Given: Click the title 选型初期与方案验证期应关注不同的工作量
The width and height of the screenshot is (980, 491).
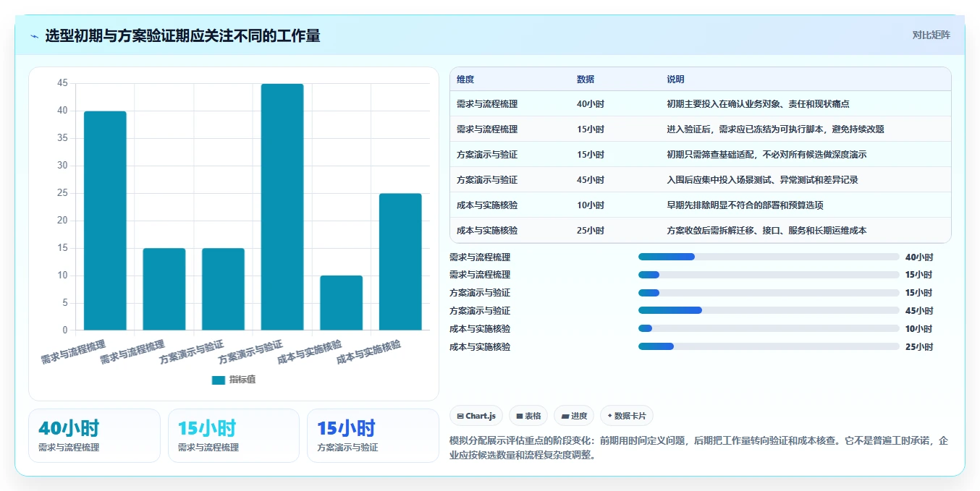Looking at the screenshot, I should 182,35.
